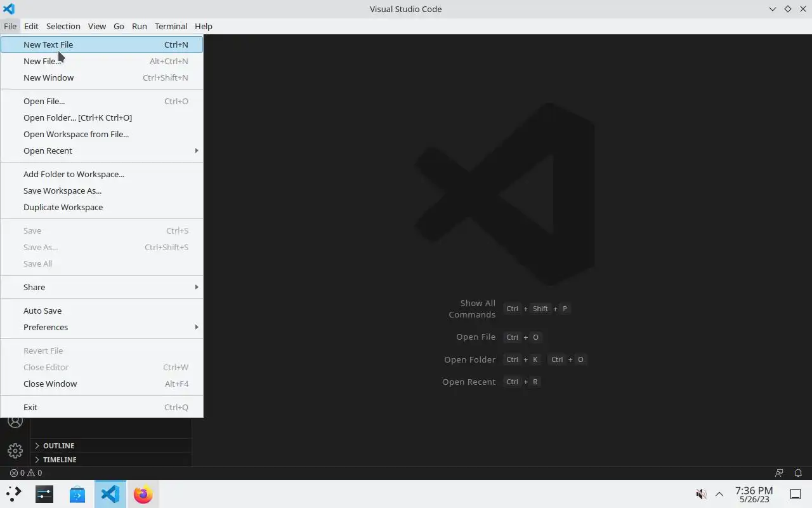
Task: Open the Help menu
Action: 204,26
